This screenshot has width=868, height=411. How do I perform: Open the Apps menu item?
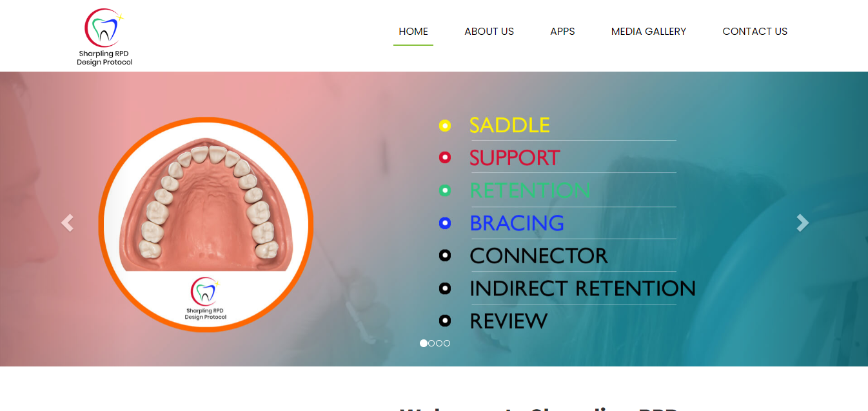pos(562,31)
